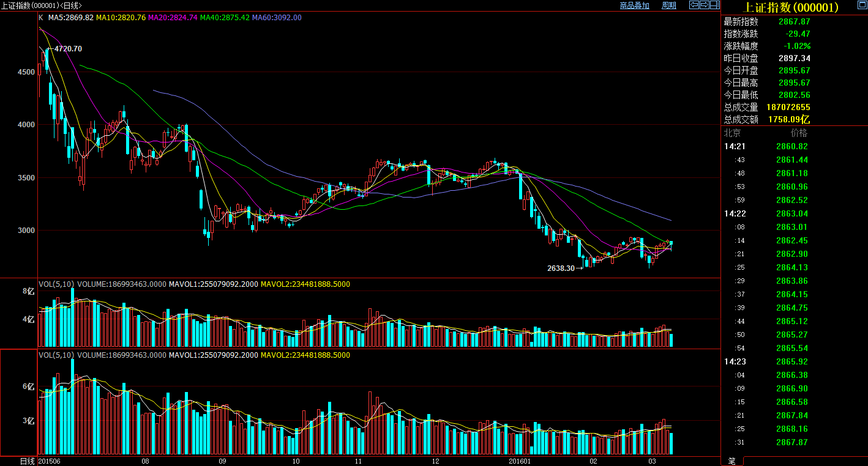Image resolution: width=868 pixels, height=466 pixels.
Task: Select the MA60 indicator label
Action: (x=277, y=18)
